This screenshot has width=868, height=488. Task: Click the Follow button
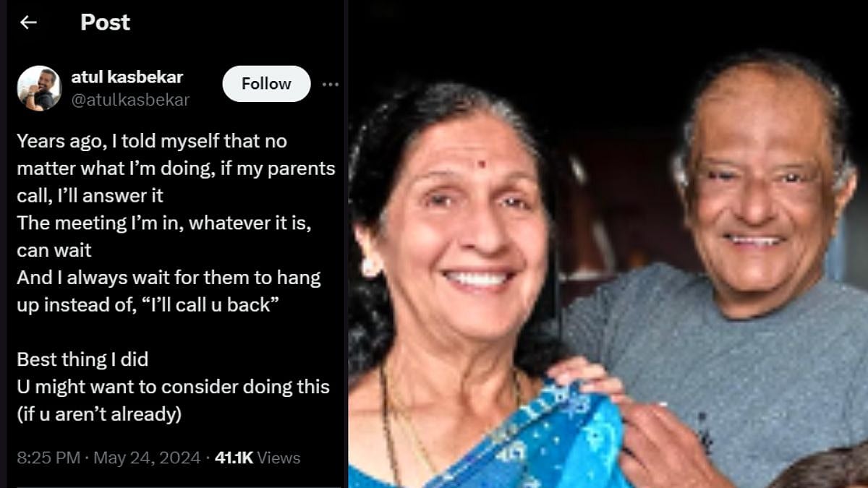click(x=266, y=84)
